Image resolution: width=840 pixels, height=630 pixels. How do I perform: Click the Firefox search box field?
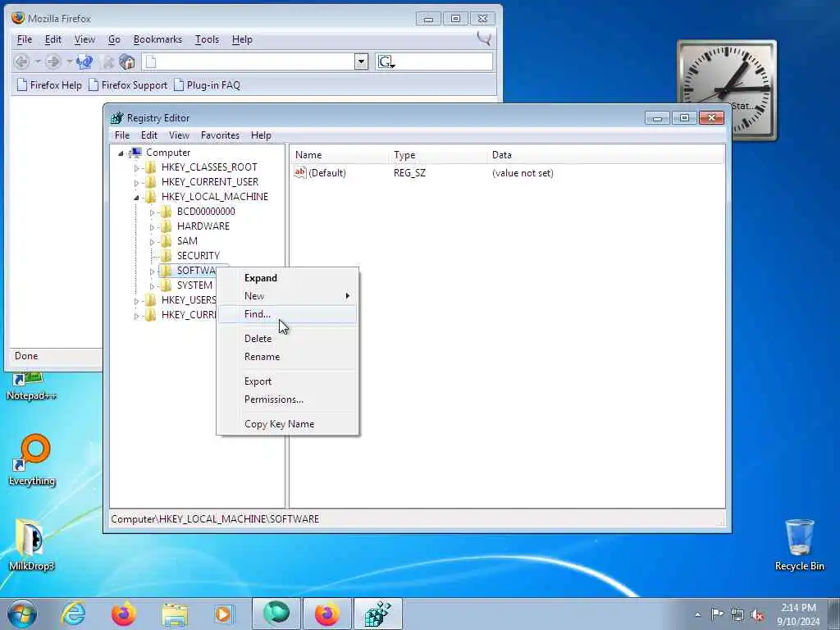444,62
